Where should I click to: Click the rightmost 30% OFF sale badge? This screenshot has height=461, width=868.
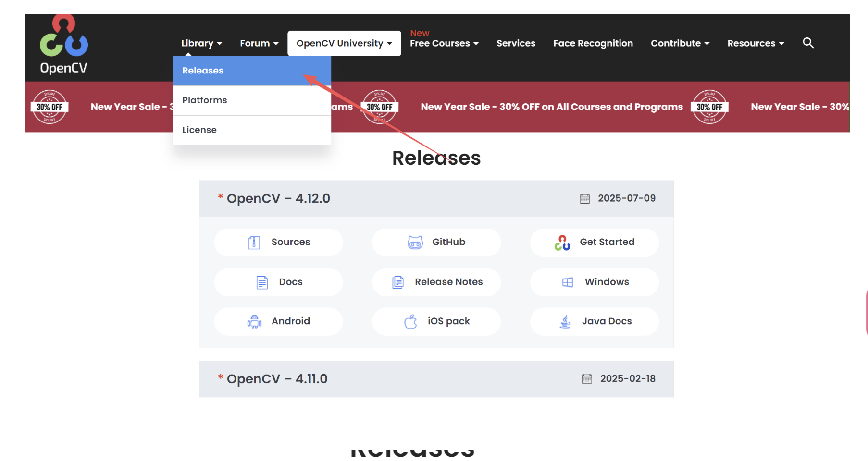tap(710, 107)
